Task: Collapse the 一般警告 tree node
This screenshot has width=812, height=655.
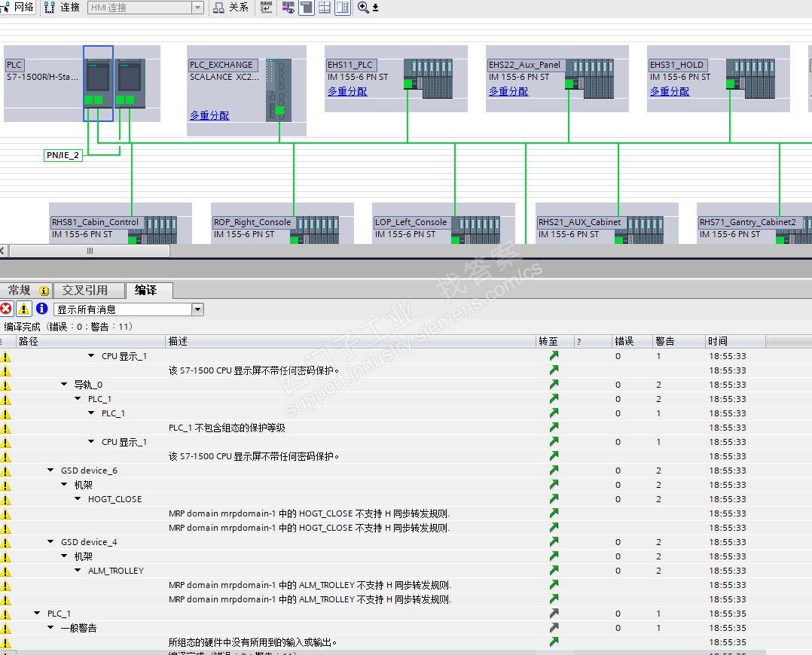Action: pos(50,628)
